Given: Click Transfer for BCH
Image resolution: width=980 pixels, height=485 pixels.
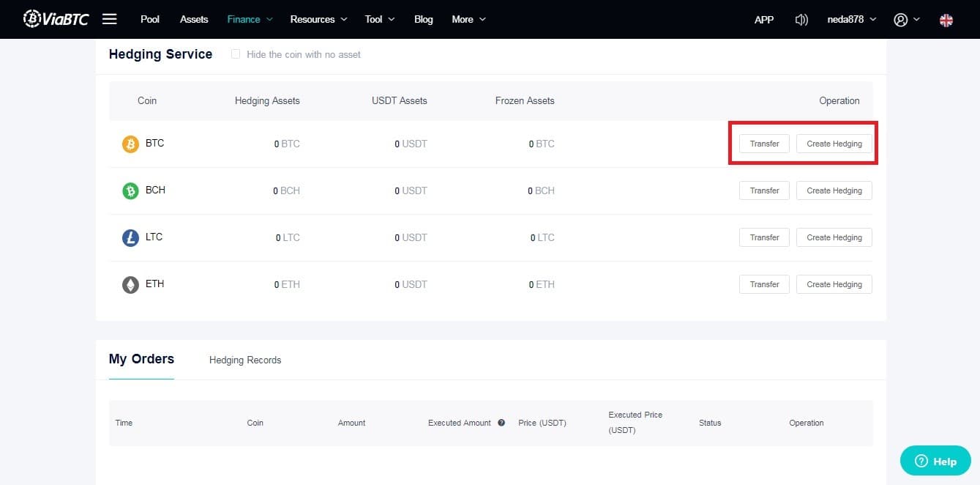Looking at the screenshot, I should pos(764,190).
